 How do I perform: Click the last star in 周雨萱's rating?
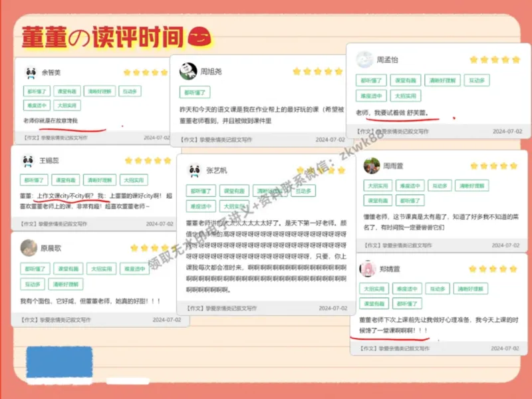pyautogui.click(x=513, y=166)
